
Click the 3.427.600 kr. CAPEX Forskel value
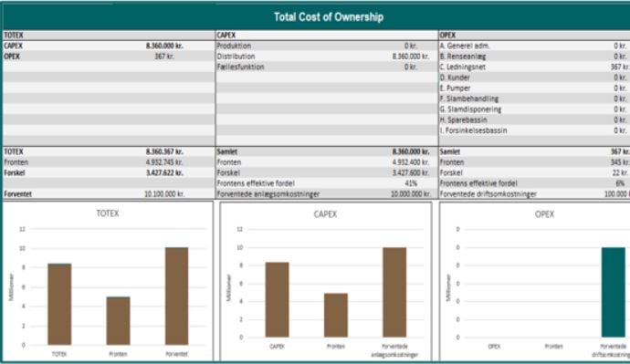click(x=411, y=173)
